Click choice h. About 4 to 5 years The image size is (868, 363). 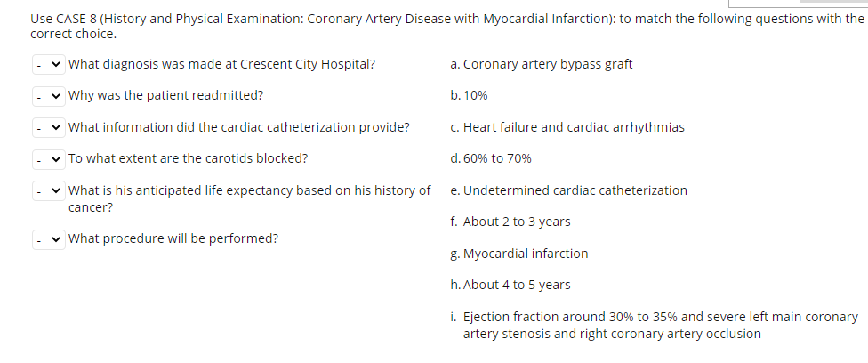(510, 285)
